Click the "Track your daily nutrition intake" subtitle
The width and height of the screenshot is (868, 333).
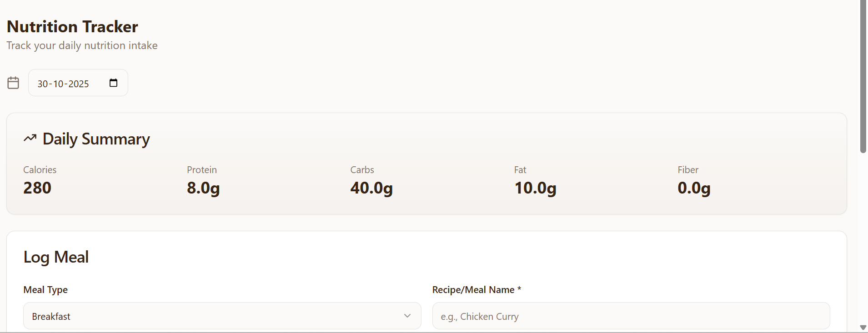82,45
